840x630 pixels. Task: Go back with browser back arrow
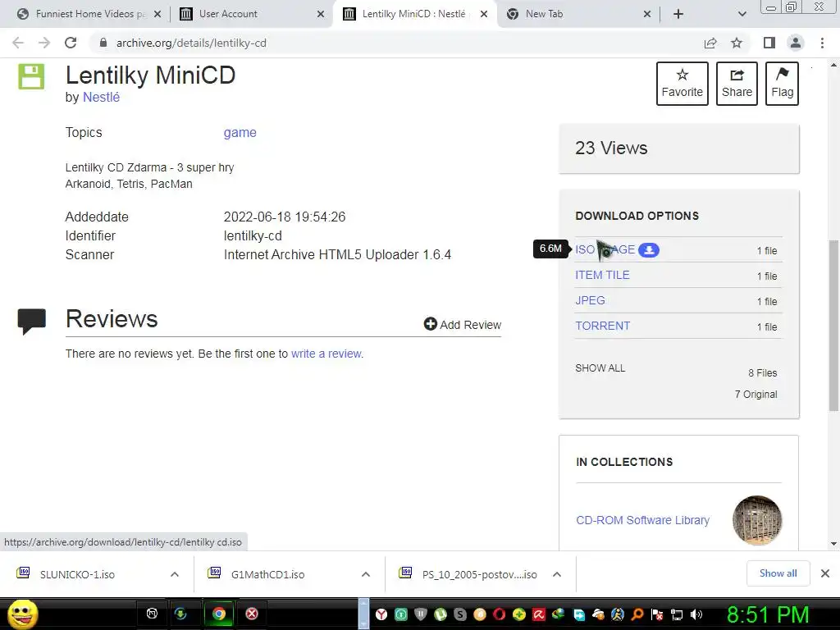click(18, 43)
